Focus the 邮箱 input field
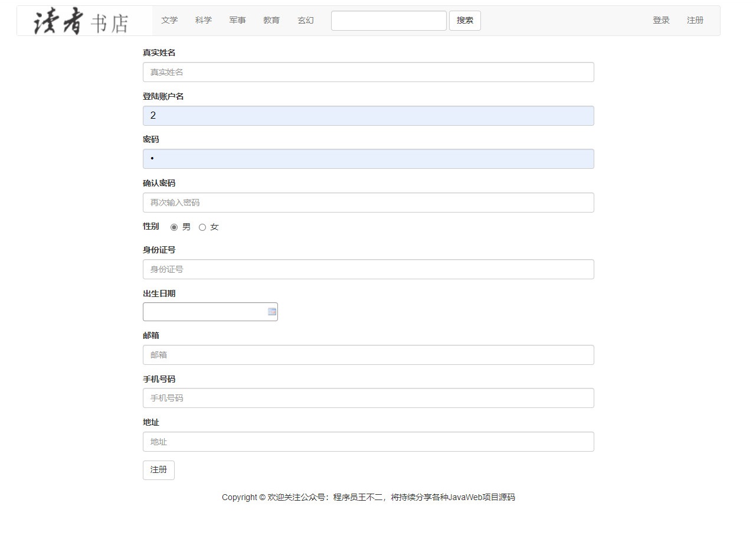This screenshot has height=555, width=756. (x=368, y=355)
